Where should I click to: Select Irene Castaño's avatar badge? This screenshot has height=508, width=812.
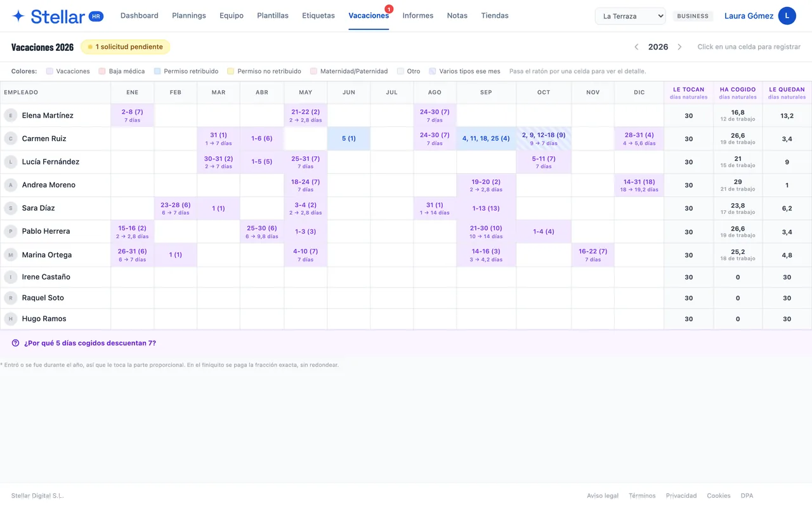tap(10, 277)
